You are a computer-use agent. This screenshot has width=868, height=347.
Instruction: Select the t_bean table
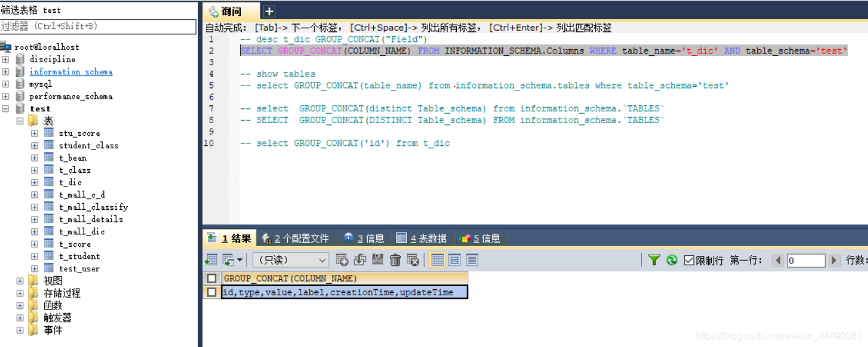pyautogui.click(x=73, y=158)
